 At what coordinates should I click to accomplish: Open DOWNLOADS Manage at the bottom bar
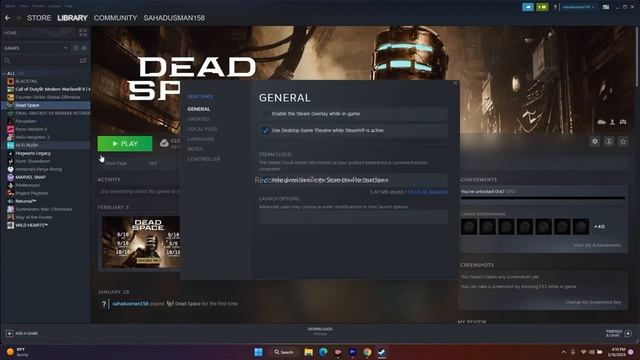[x=320, y=331]
